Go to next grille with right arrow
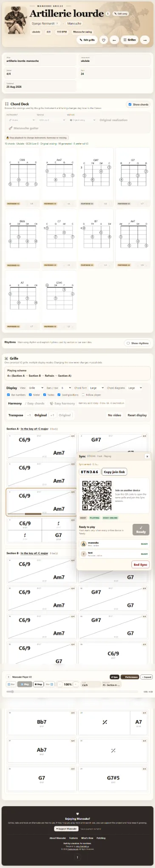 point(145,40)
